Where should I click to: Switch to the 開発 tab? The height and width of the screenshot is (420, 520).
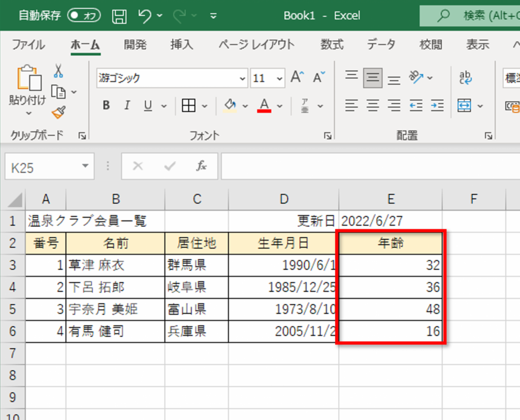135,45
